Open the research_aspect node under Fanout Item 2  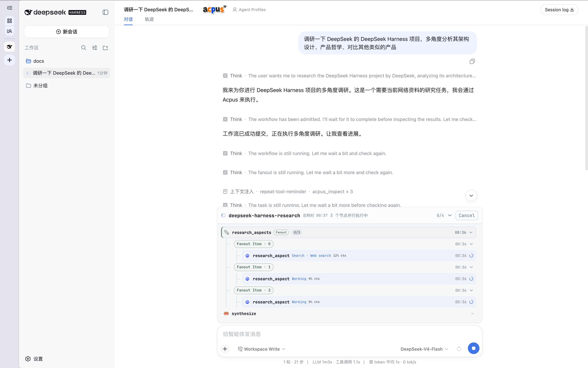click(359, 302)
